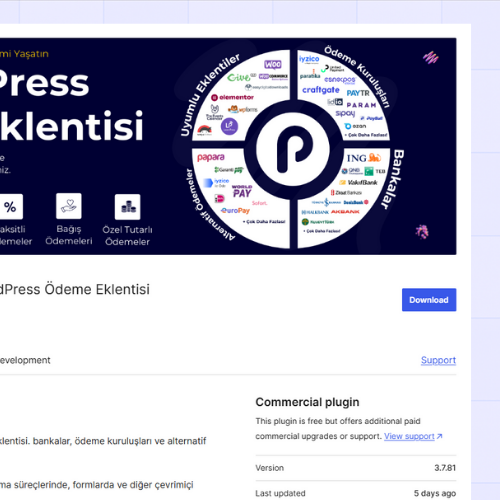
Task: Click the Woo logo in banner
Action: click(x=273, y=64)
